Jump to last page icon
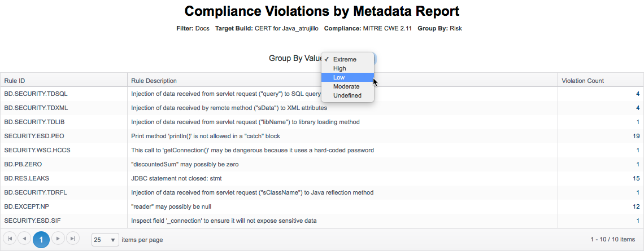This screenshot has height=251, width=644. click(x=73, y=238)
